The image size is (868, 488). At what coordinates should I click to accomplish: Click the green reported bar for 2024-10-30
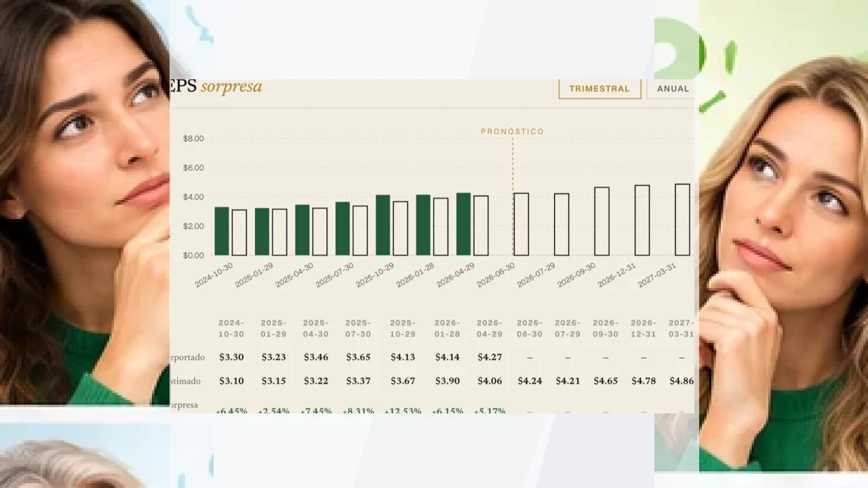pos(222,231)
